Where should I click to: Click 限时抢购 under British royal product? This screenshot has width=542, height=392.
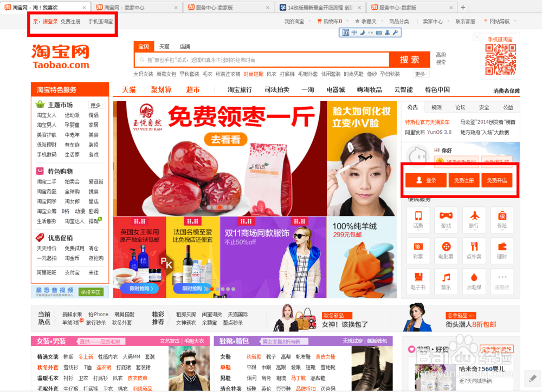[x=139, y=288]
